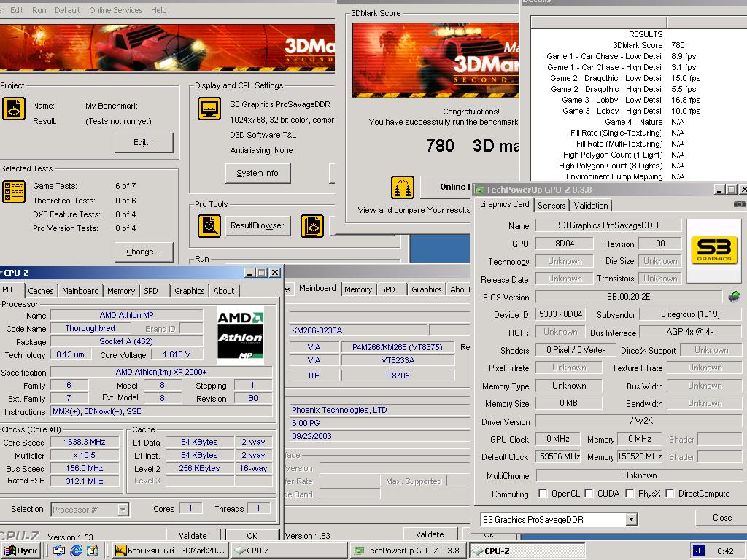This screenshot has width=747, height=560.
Task: Open Memory tab in rear CPU-Z window
Action: [x=358, y=289]
